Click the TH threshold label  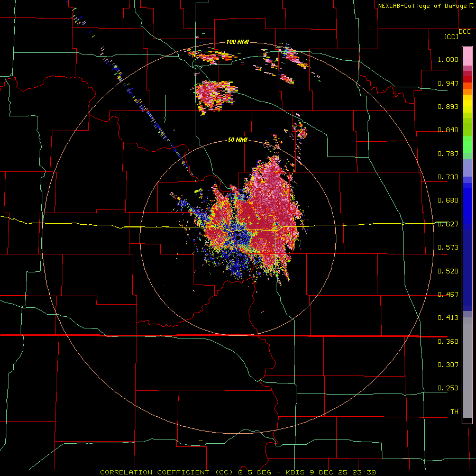[x=454, y=411]
